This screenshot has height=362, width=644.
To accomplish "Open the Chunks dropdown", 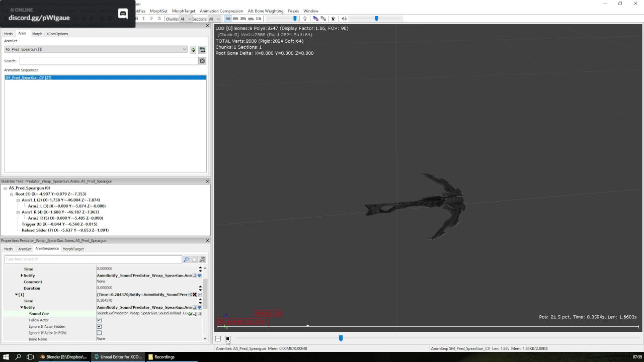I will tap(186, 19).
